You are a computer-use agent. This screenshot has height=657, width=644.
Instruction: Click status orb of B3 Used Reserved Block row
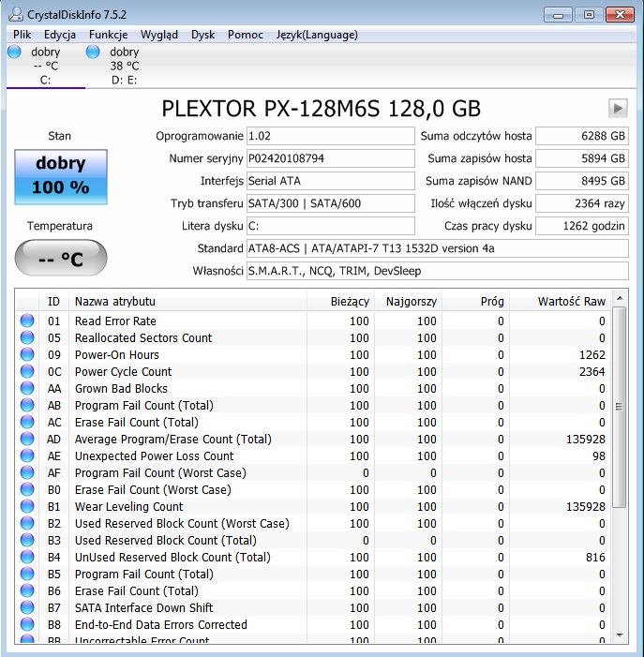click(27, 540)
